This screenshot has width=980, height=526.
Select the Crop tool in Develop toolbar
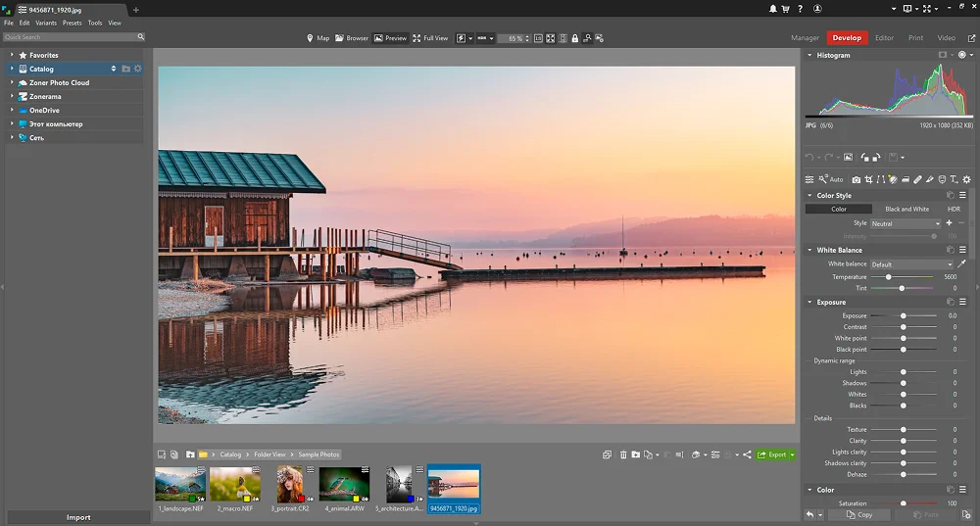(868, 179)
